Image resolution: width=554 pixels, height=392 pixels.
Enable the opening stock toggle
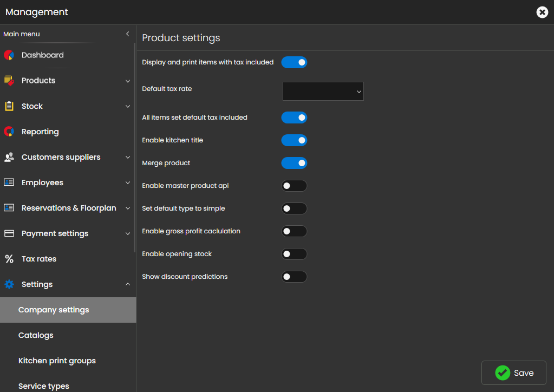click(294, 254)
